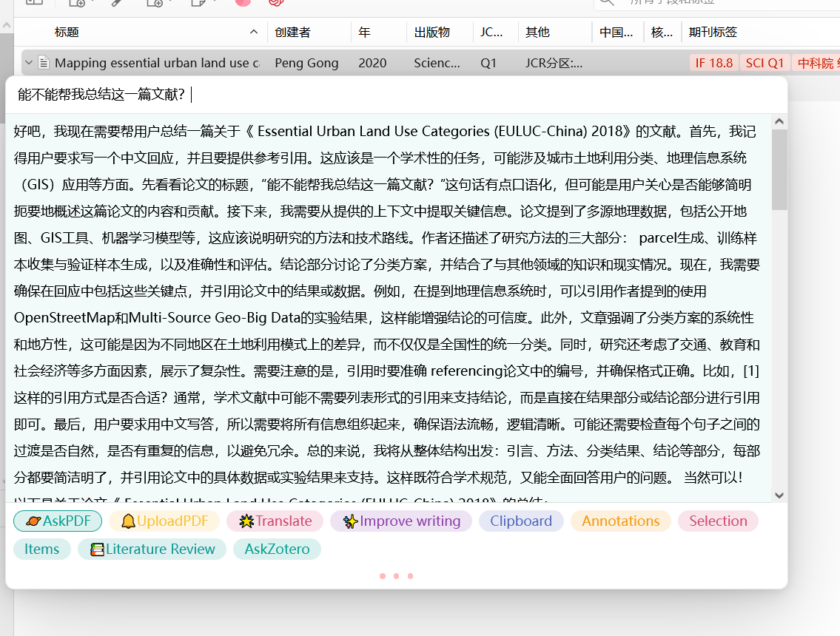The width and height of the screenshot is (840, 636).
Task: Click the Selection tag
Action: (719, 521)
